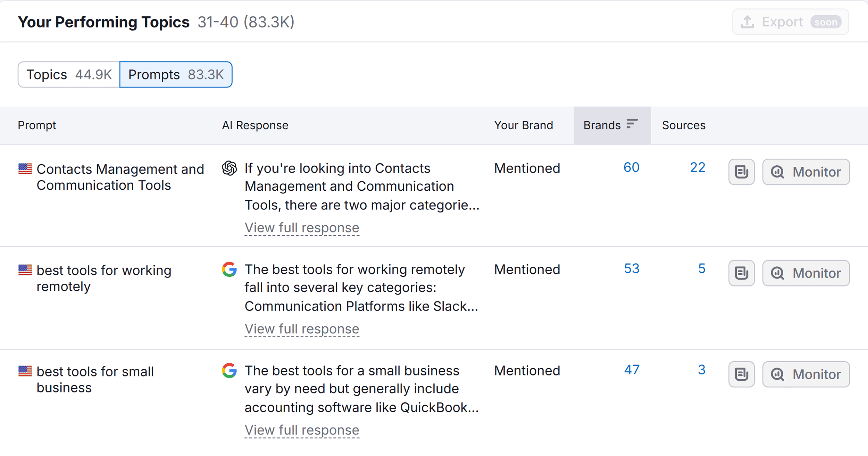Open the 22 sources count link
The image size is (868, 456).
[x=698, y=168]
